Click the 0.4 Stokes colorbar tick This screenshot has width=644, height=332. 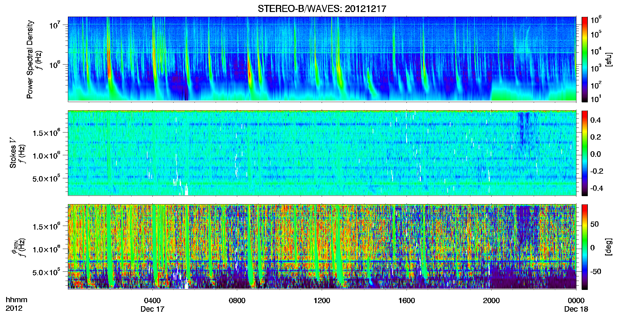pos(595,120)
